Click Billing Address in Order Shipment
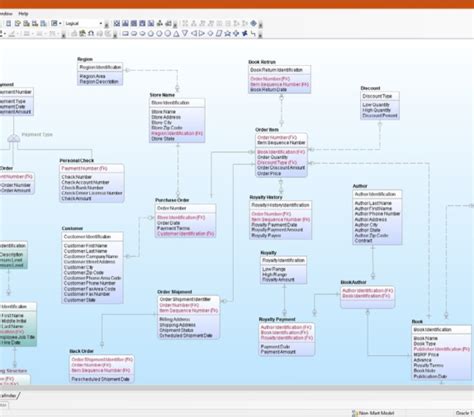Screen dimensions: 474x417 coord(175,319)
